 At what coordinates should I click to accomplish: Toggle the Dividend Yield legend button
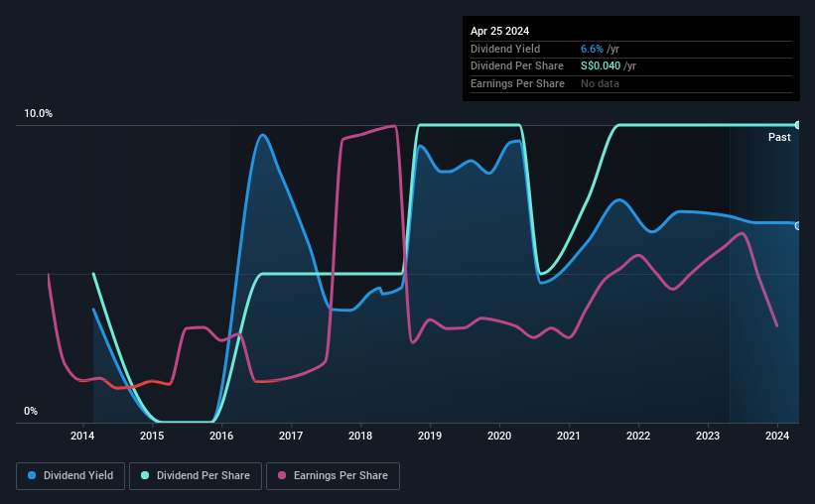(x=70, y=476)
